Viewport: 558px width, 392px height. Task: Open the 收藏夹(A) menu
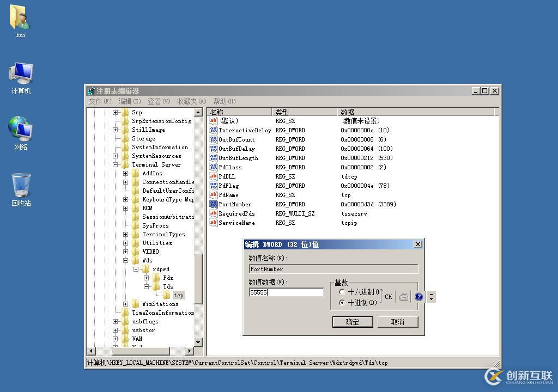pyautogui.click(x=191, y=101)
